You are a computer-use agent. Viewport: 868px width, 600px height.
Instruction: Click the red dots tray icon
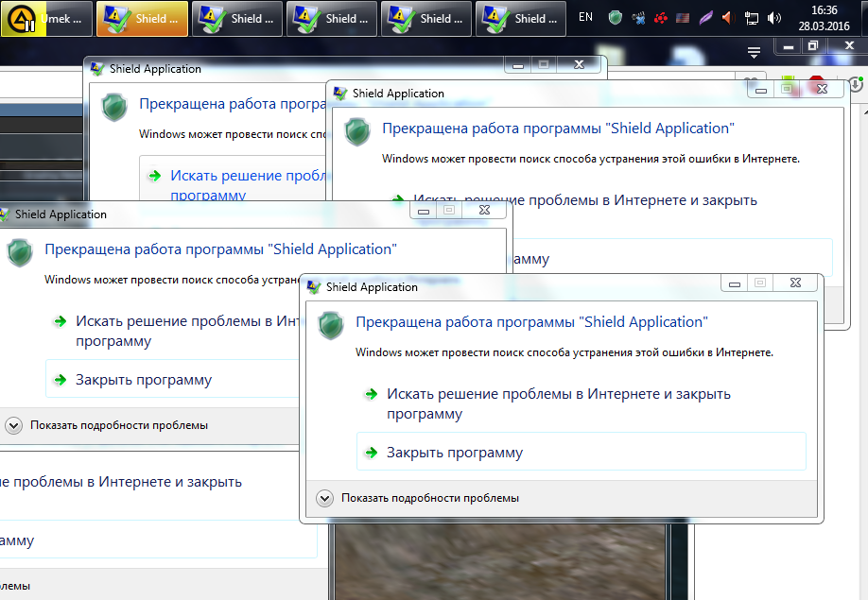click(x=661, y=18)
